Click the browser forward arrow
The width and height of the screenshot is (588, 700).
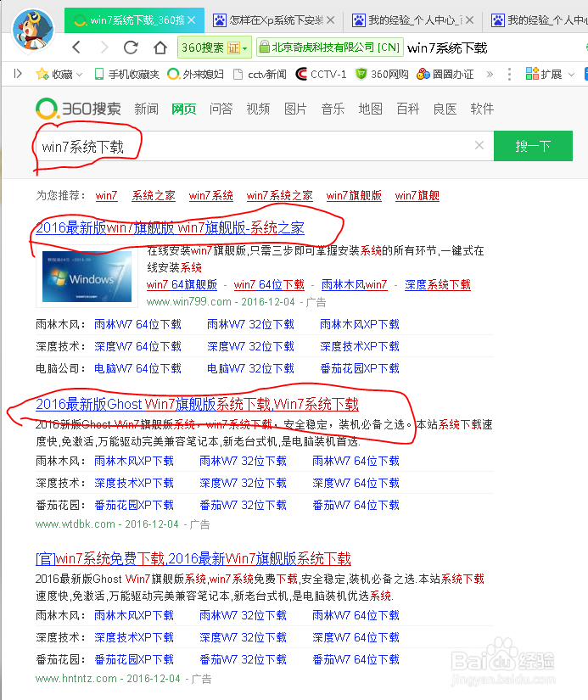click(104, 48)
